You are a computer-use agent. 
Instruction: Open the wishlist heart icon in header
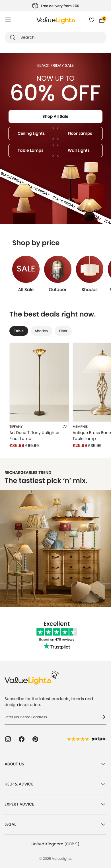pyautogui.click(x=91, y=20)
